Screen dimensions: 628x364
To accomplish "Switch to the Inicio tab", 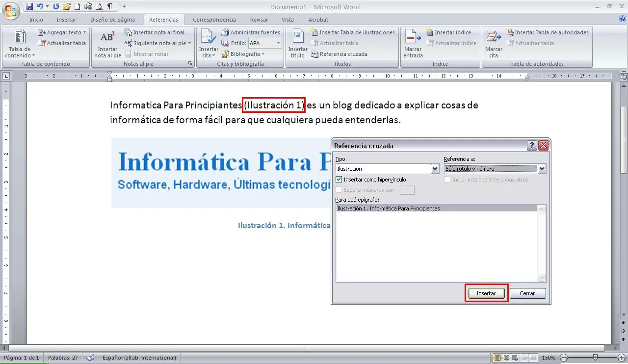I will pos(36,20).
